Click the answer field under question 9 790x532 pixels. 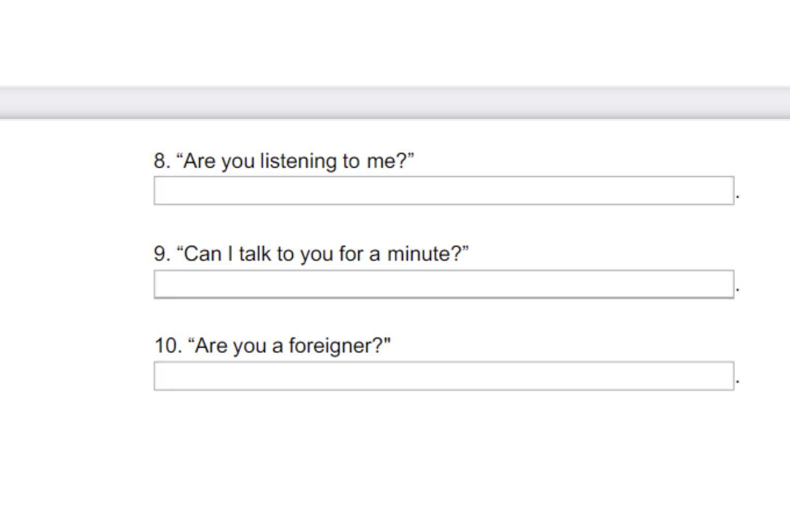[443, 284]
